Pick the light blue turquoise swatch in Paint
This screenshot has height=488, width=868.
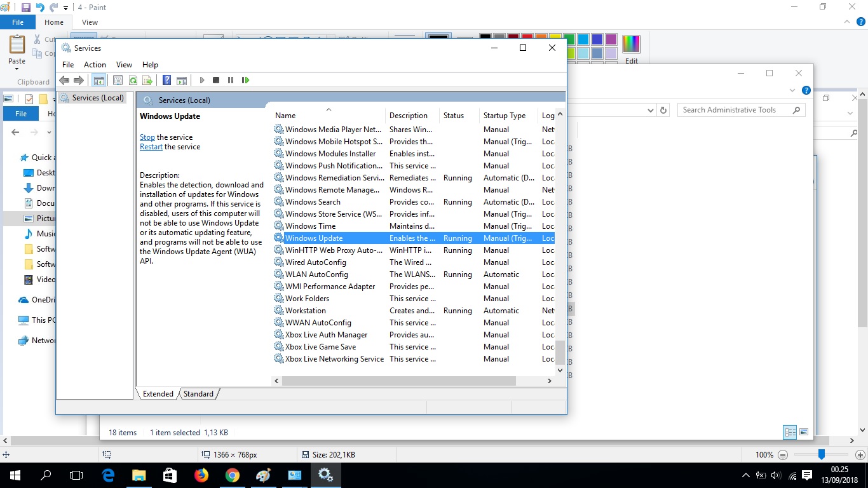click(x=583, y=39)
